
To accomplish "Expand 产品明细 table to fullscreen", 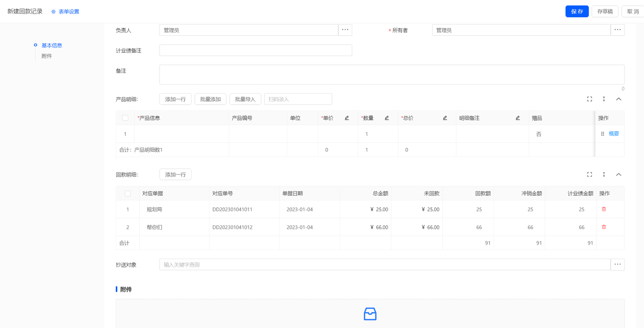I will (x=590, y=99).
